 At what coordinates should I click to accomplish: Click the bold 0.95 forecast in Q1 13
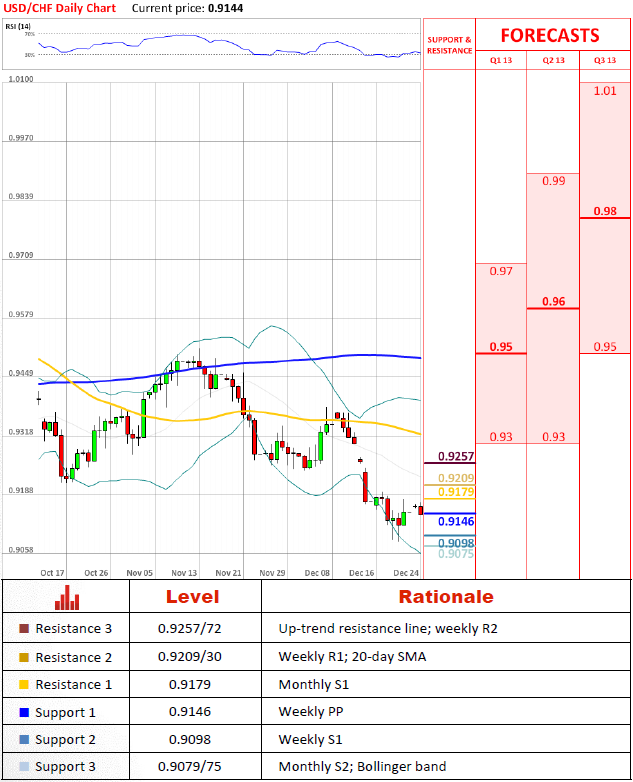click(x=501, y=347)
